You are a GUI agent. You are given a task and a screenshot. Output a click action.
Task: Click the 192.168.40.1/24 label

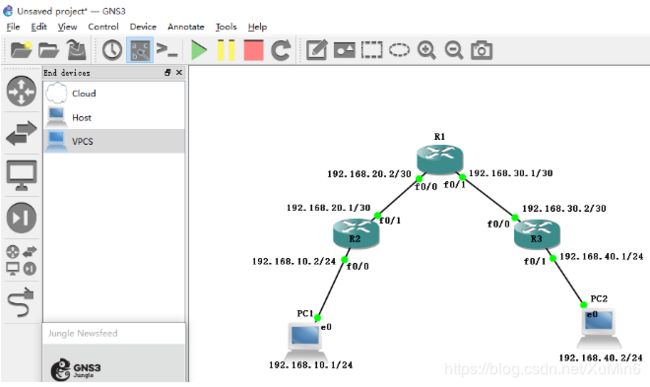tap(601, 256)
